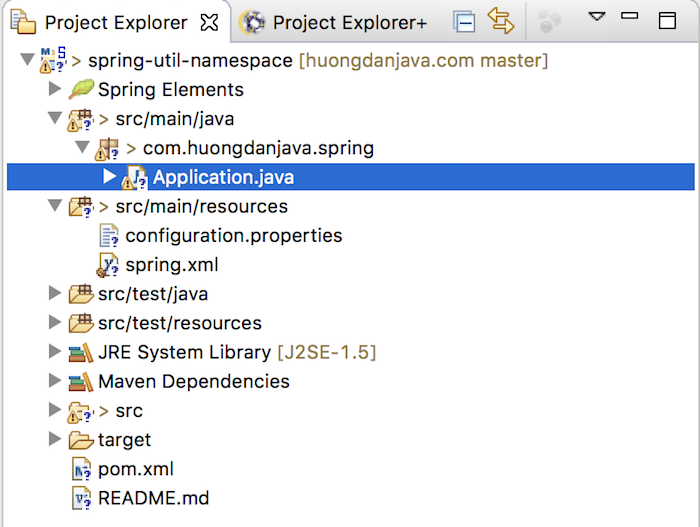Screen dimensions: 700x527
Task: Click the README.md file icon
Action: (81, 498)
